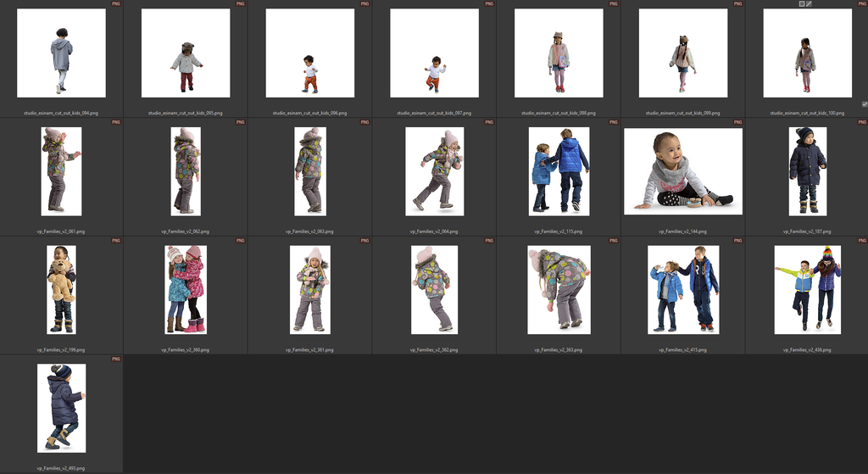Select thumbnail of girl holding teddy bear
Viewport: 868px width, 474px height.
tap(61, 289)
